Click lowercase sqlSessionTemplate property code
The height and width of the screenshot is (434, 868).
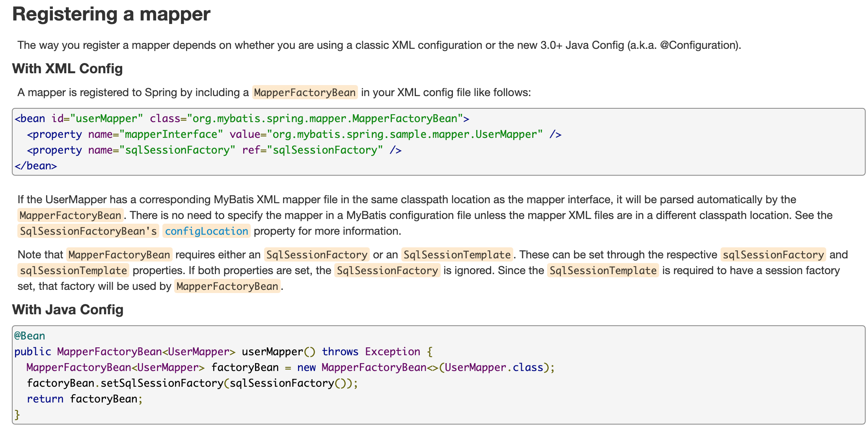click(x=73, y=271)
